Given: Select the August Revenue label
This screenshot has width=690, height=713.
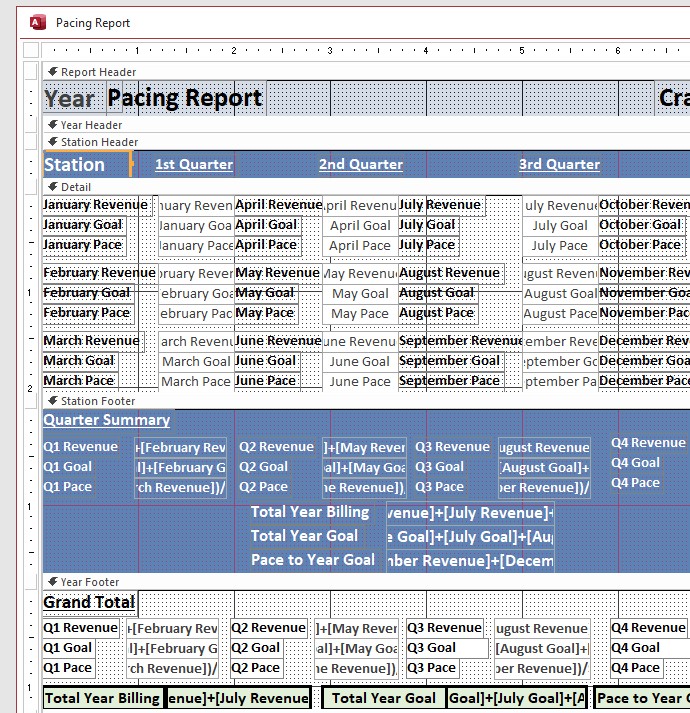Looking at the screenshot, I should coord(451,273).
